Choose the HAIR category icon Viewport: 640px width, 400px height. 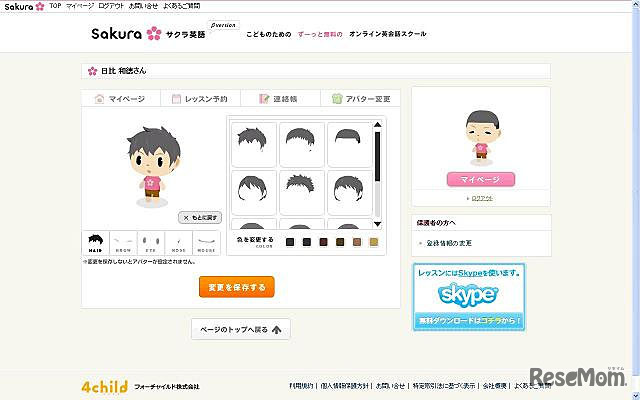coord(96,243)
